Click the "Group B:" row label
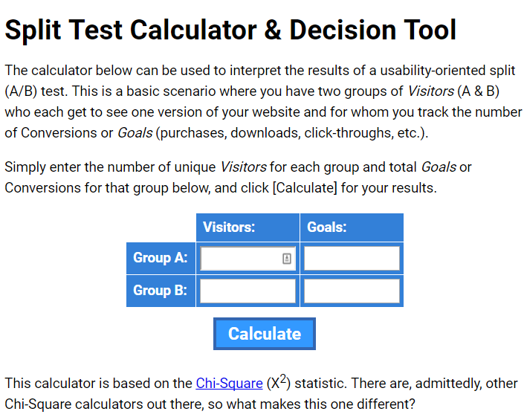This screenshot has height=420, width=524. [160, 291]
